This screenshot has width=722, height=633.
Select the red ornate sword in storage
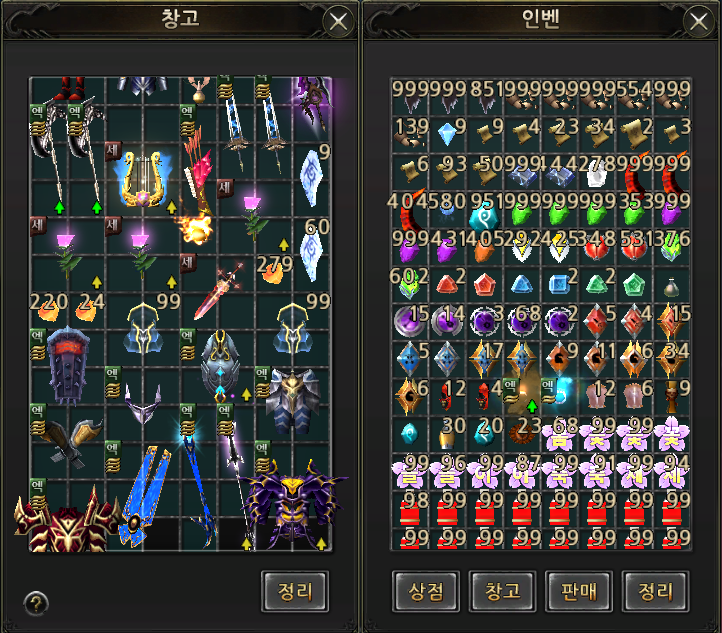click(218, 291)
